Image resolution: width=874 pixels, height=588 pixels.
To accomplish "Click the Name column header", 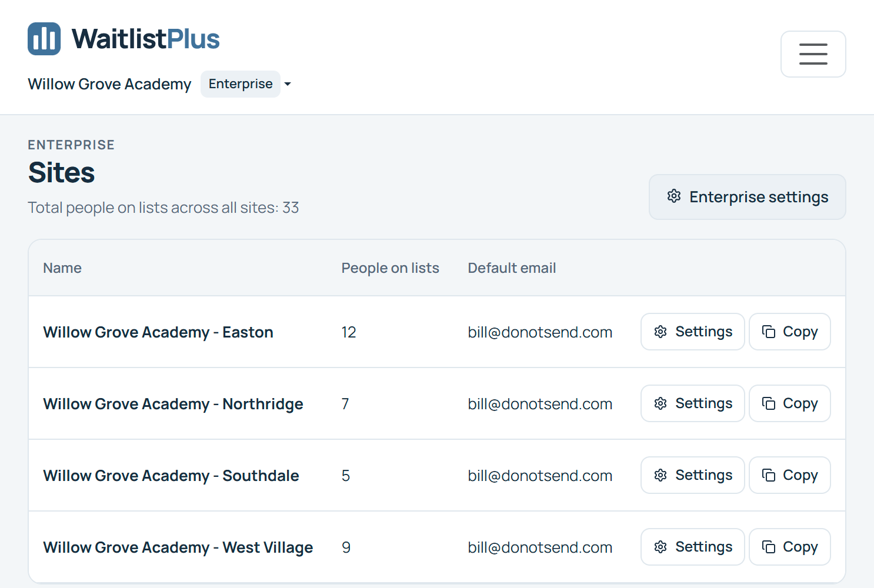I will pyautogui.click(x=62, y=268).
